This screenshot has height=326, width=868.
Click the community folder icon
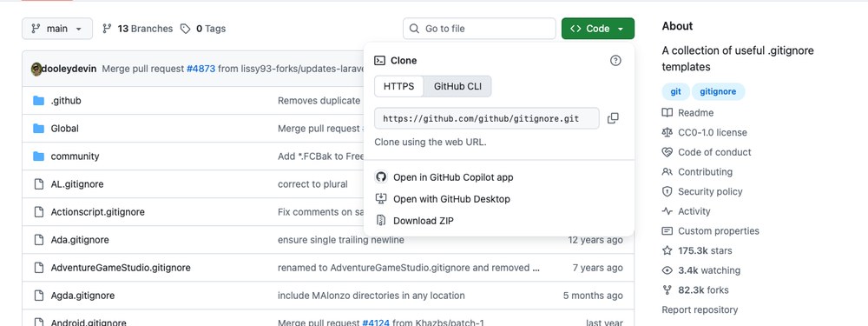click(38, 156)
